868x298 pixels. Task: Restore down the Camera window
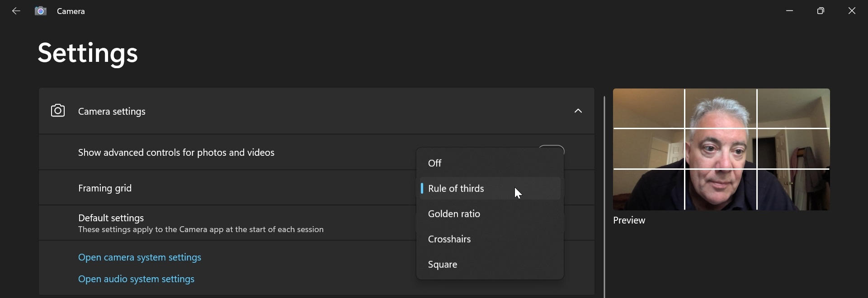821,11
